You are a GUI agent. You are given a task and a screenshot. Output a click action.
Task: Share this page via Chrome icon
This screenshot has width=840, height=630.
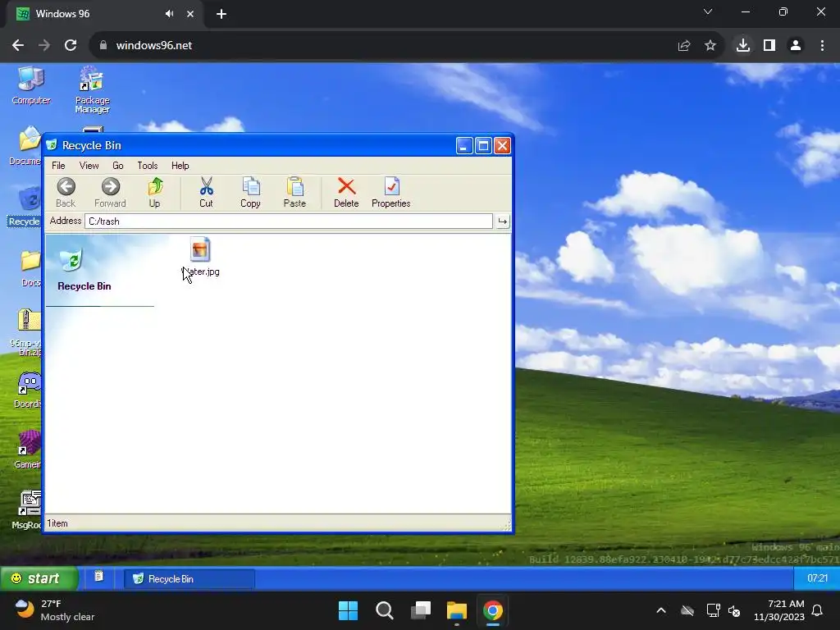click(x=684, y=46)
